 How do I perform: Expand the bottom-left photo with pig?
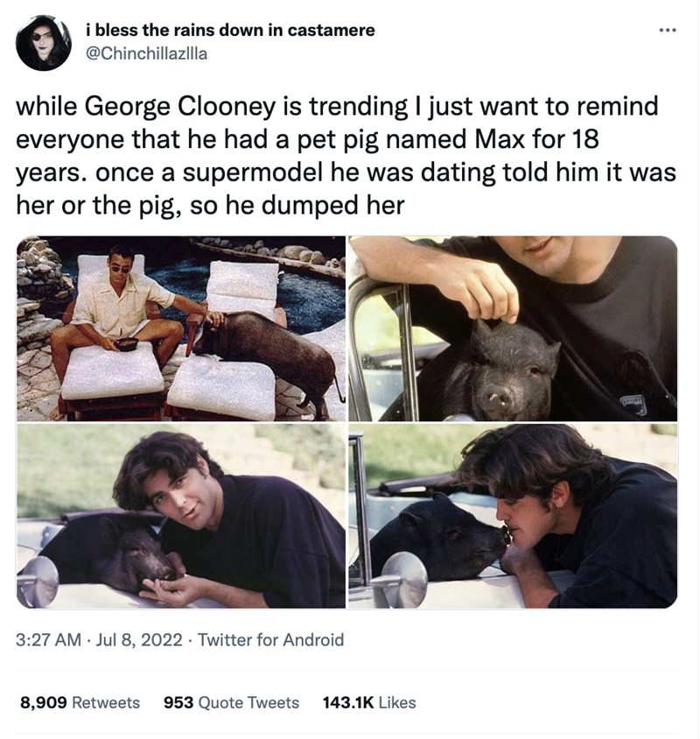(181, 516)
